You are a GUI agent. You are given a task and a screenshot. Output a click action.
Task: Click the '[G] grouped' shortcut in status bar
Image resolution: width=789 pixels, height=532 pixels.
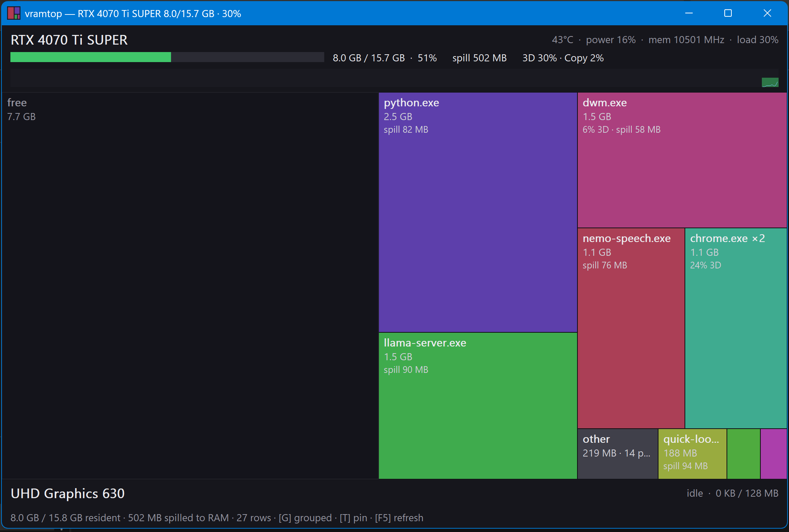305,518
